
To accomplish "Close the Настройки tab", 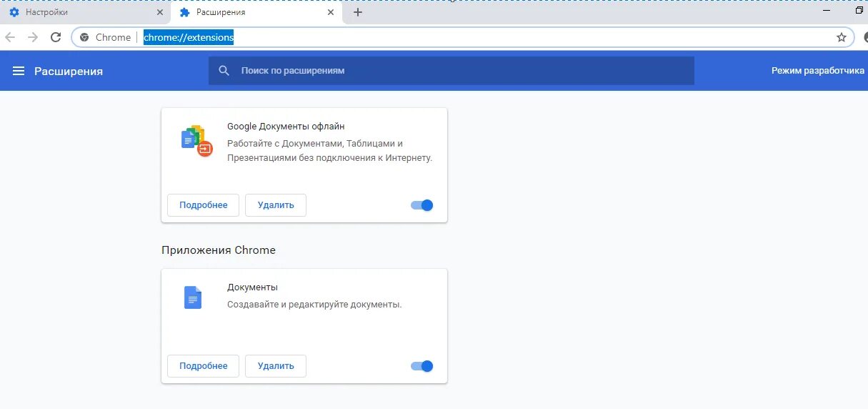I will [159, 13].
